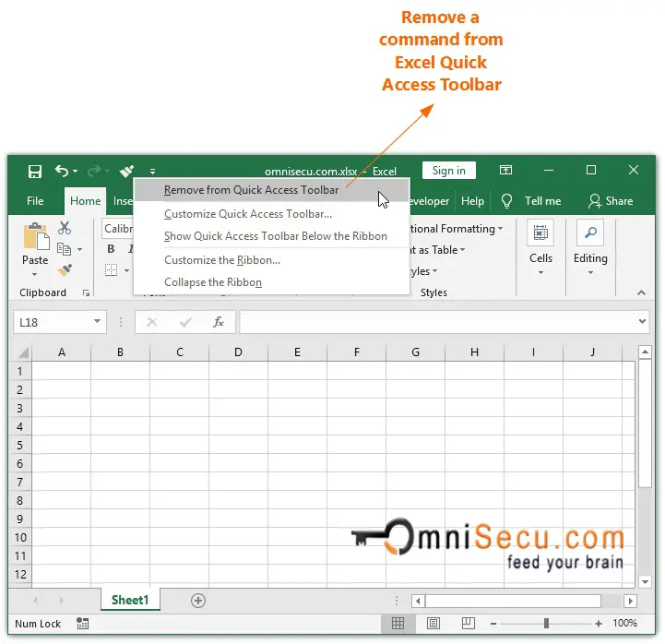Screen dimensions: 665x644
Task: Choose Customize Quick Access Toolbar...
Action: [x=271, y=214]
